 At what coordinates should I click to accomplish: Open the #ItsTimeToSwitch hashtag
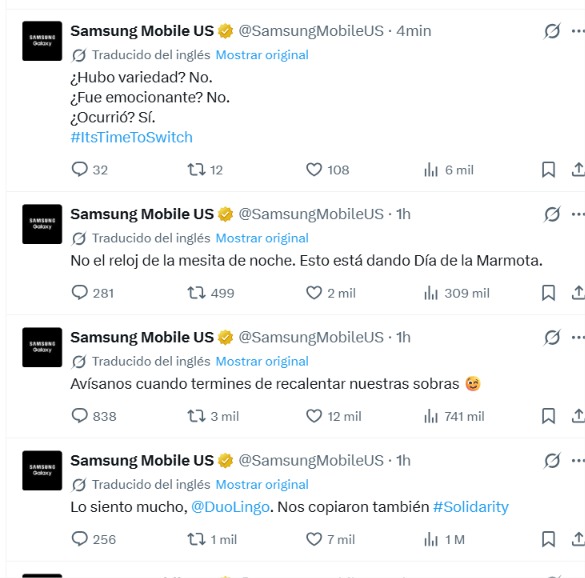[131, 137]
